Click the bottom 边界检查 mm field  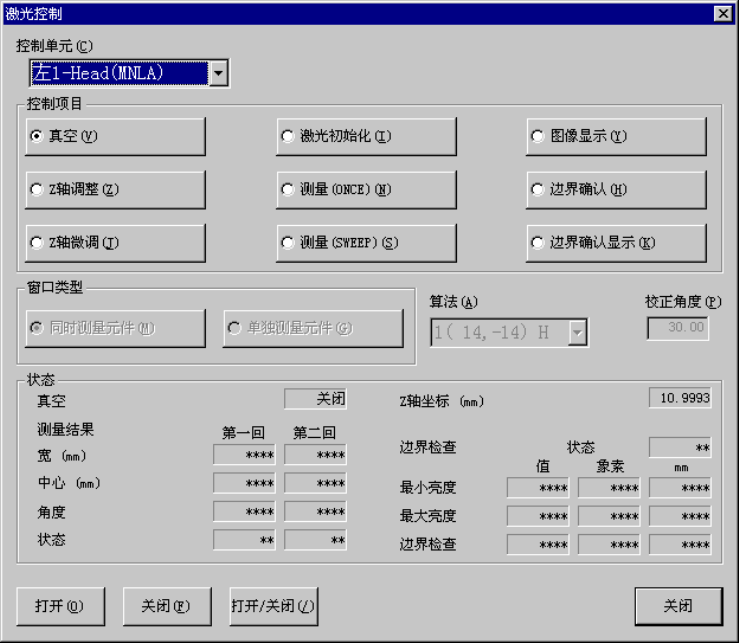pyautogui.click(x=680, y=544)
